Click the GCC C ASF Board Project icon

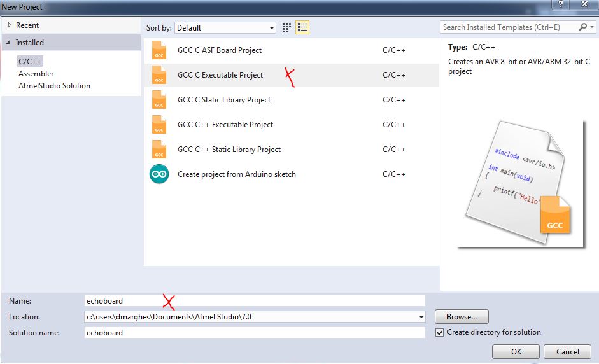pyautogui.click(x=159, y=50)
